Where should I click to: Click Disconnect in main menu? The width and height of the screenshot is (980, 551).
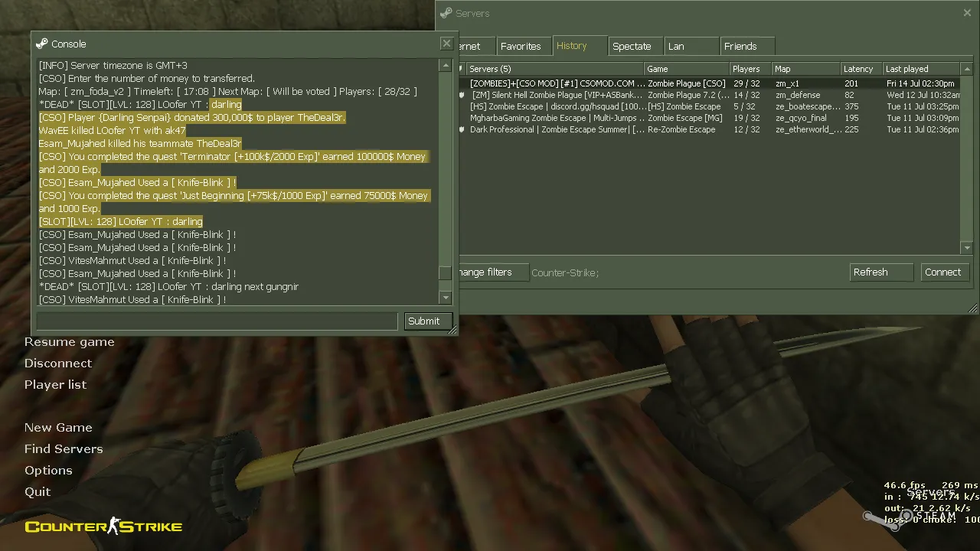[58, 364]
